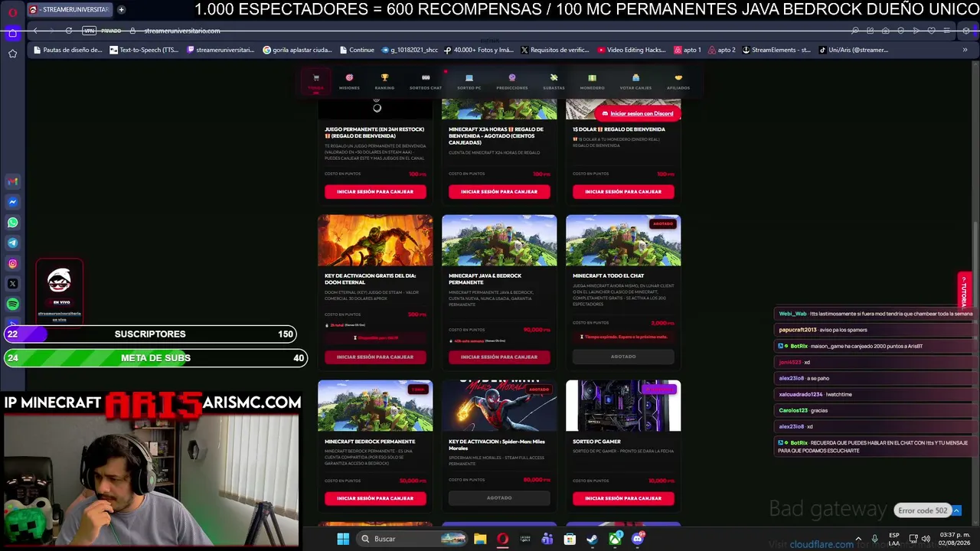Screen dimensions: 980x551
Task: Open the Windows Start menu
Action: point(343,539)
